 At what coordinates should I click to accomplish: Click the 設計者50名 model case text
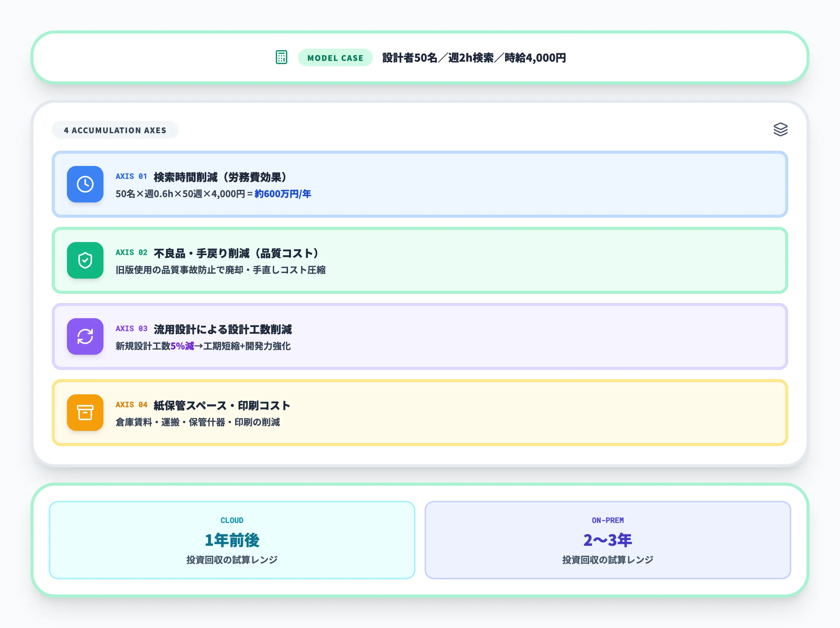click(474, 58)
